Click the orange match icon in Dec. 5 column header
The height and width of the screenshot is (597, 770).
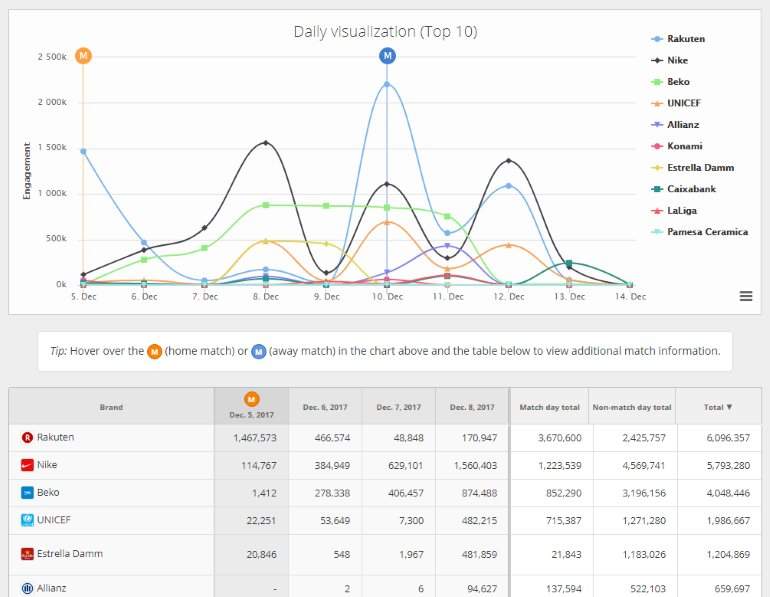pos(251,399)
